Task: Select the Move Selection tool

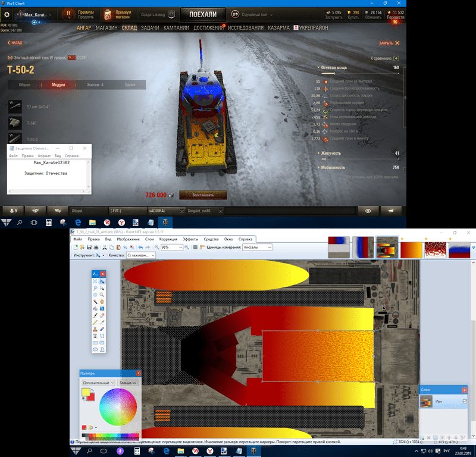Action: tap(102, 288)
